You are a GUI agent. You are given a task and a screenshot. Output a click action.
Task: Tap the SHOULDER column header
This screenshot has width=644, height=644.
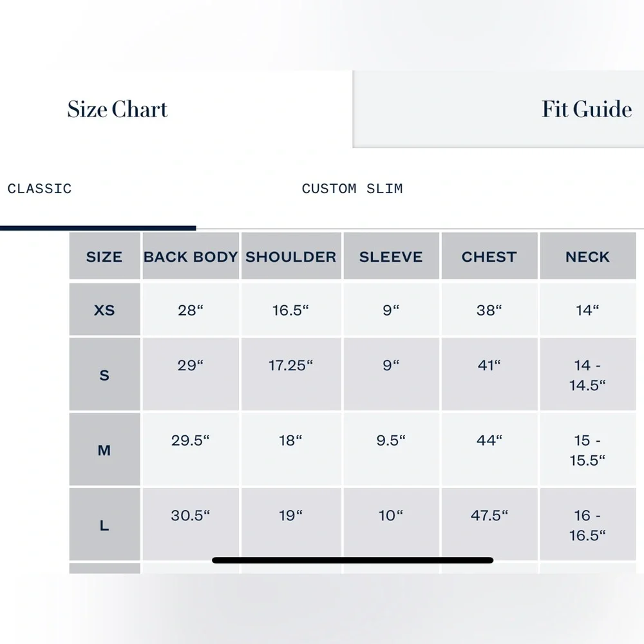point(291,257)
